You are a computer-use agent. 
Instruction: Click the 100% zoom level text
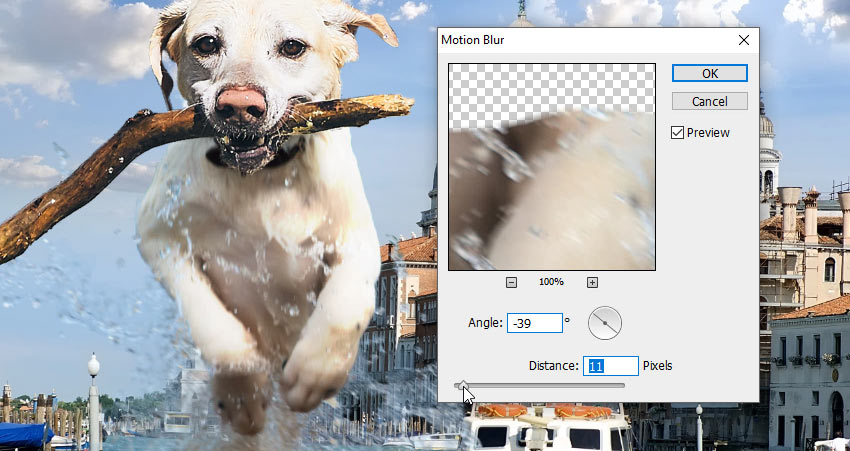pos(551,282)
